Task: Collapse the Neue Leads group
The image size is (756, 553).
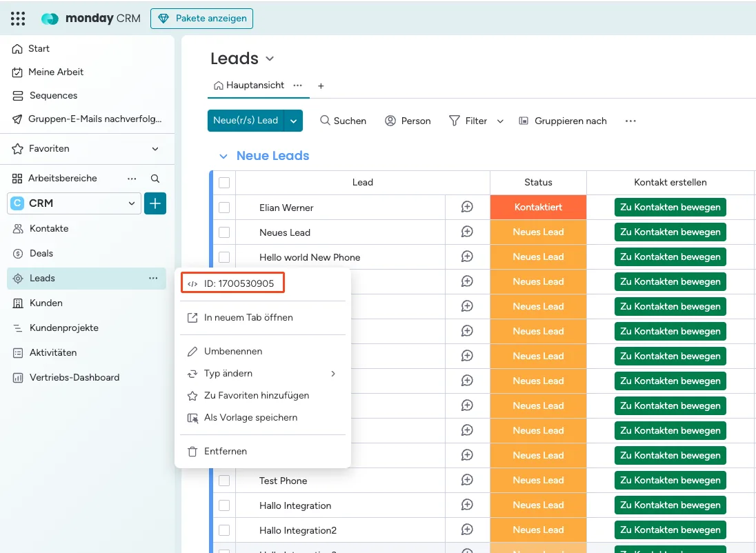Action: click(x=223, y=157)
